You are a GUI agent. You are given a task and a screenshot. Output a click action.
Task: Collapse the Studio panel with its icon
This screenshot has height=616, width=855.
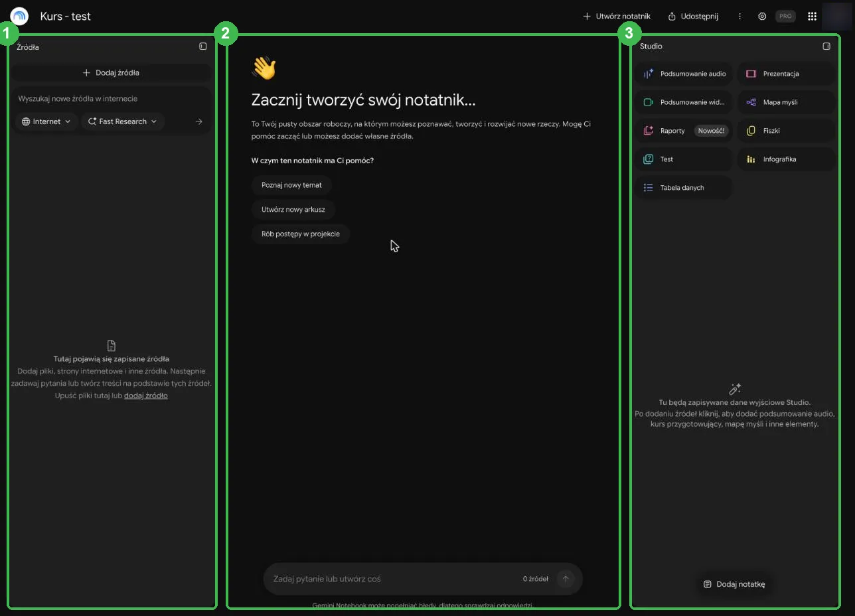826,46
